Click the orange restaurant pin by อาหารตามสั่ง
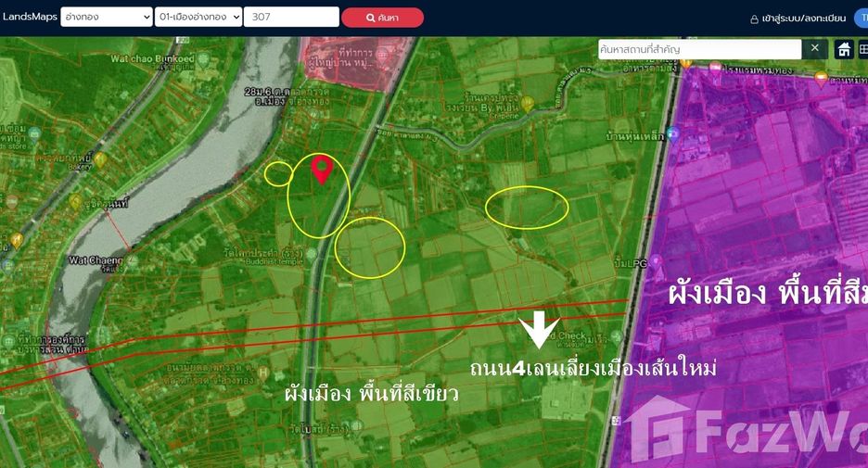The width and height of the screenshot is (868, 468). 686,62
